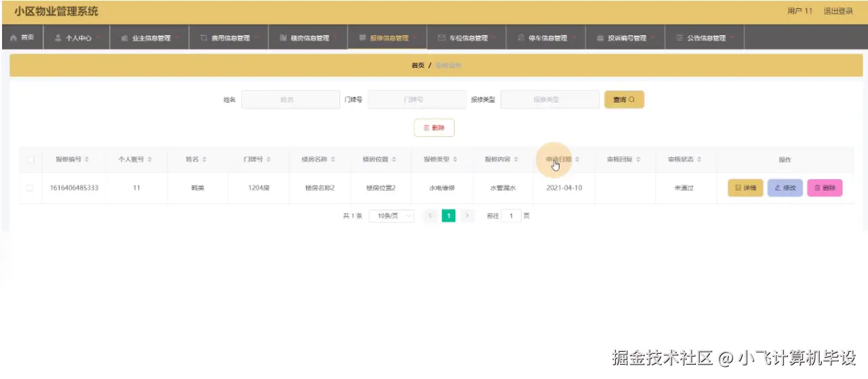Viewport: 868px width, 379px height.
Task: Click the 删除 button above the table
Action: [434, 127]
